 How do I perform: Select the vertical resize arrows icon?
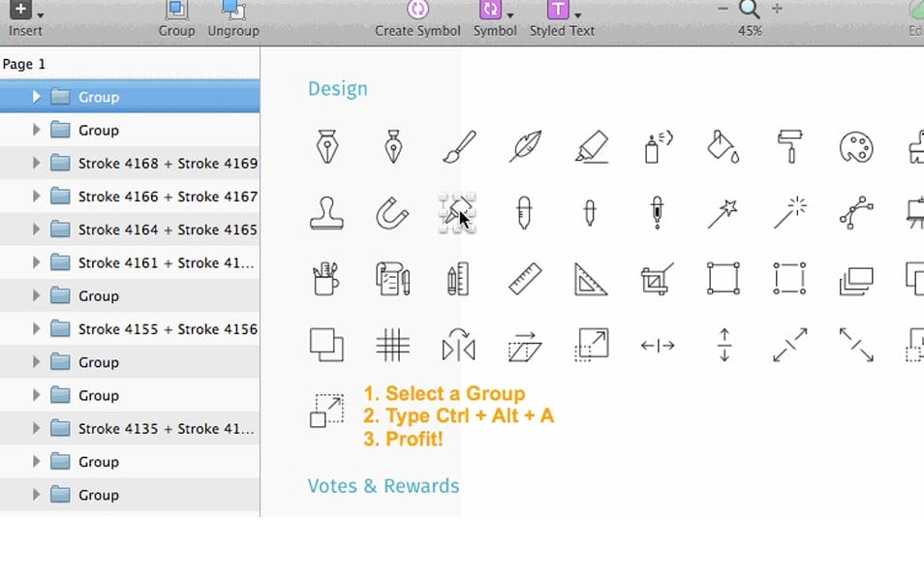724,346
